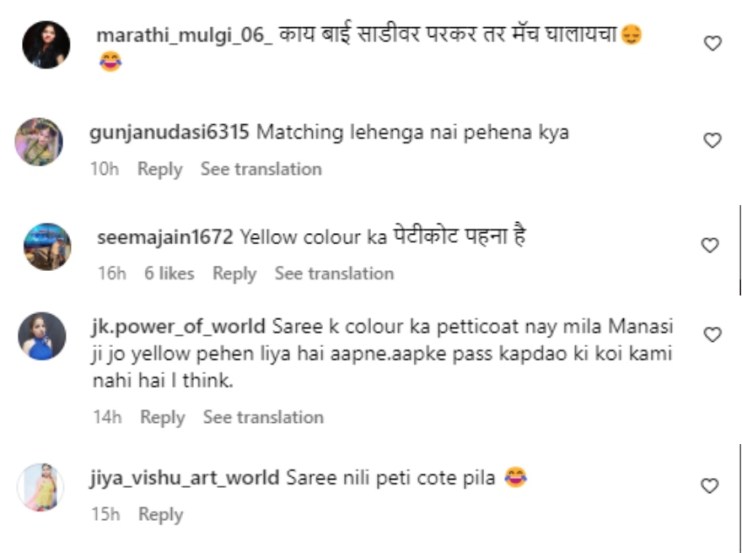Reply to gunjanudasi6315's lehenga comment
The width and height of the screenshot is (742, 553).
[160, 169]
